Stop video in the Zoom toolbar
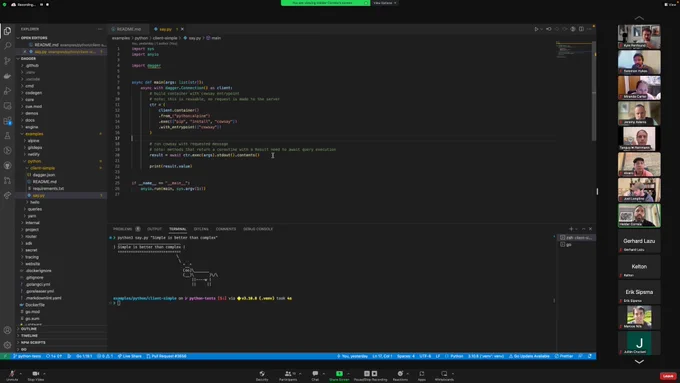 [x=36, y=376]
